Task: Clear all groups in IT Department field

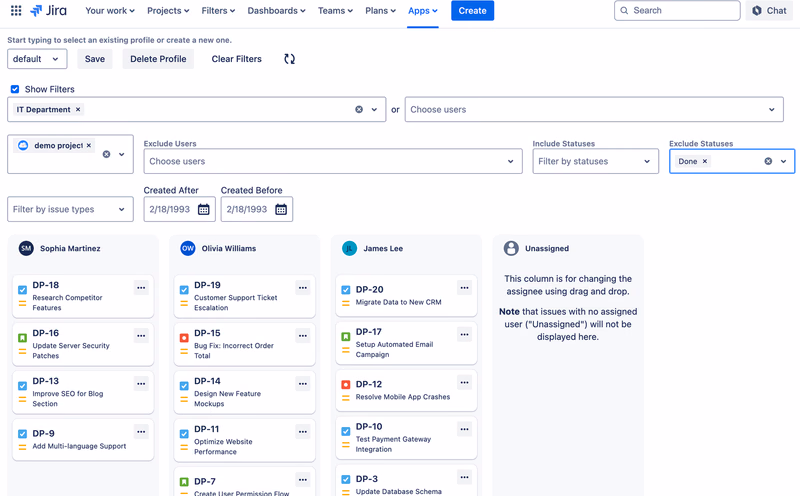Action: [359, 109]
